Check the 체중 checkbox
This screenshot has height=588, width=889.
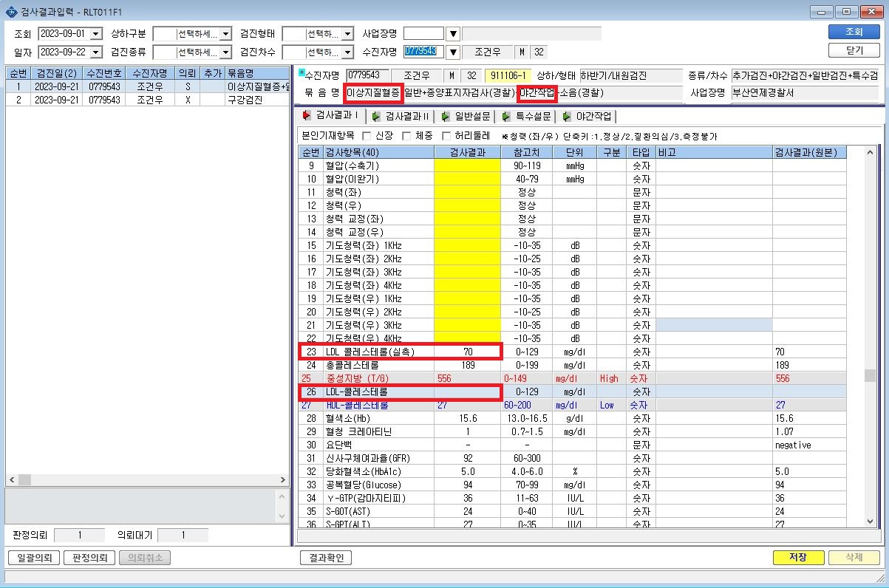(x=406, y=136)
